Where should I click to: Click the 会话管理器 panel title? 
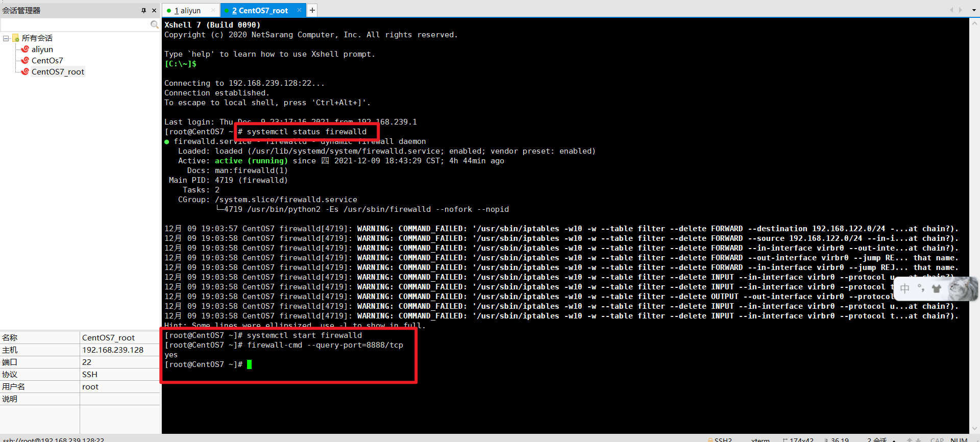coord(21,10)
